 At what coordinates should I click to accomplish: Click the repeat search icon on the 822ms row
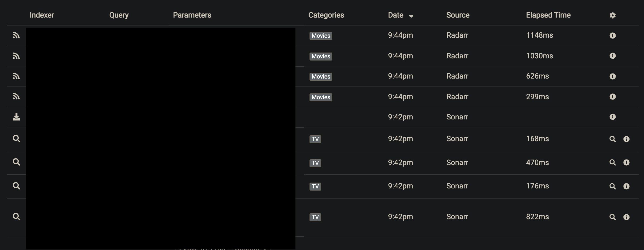613,217
